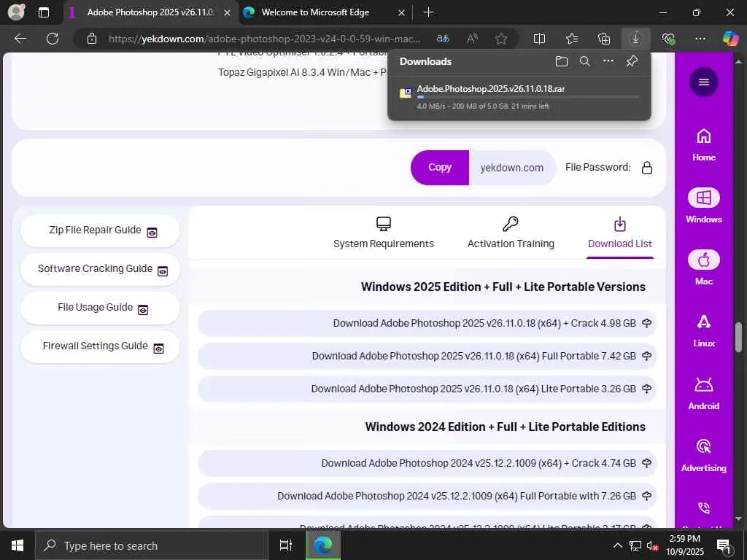Start Read aloud from address bar
This screenshot has height=560, width=747.
point(472,39)
